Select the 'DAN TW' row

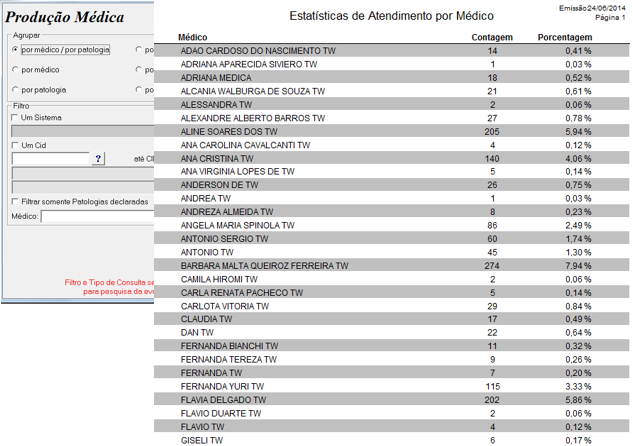pos(391,333)
